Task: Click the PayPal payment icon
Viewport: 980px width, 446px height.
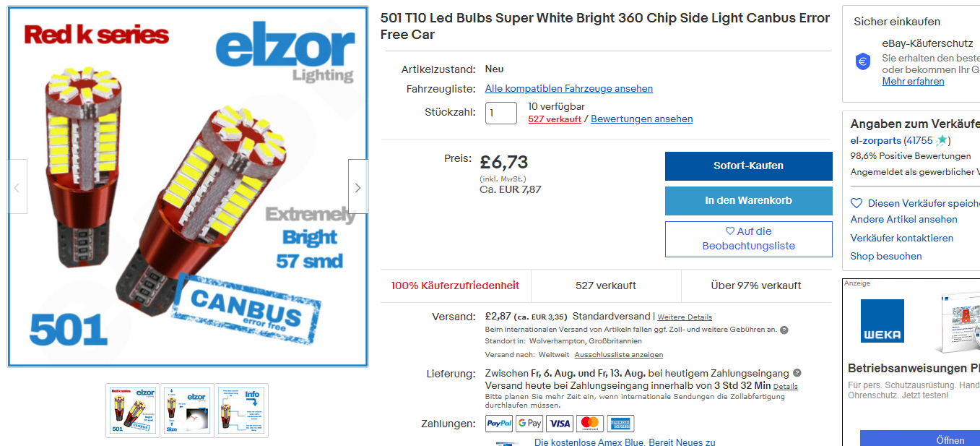Action: click(499, 424)
